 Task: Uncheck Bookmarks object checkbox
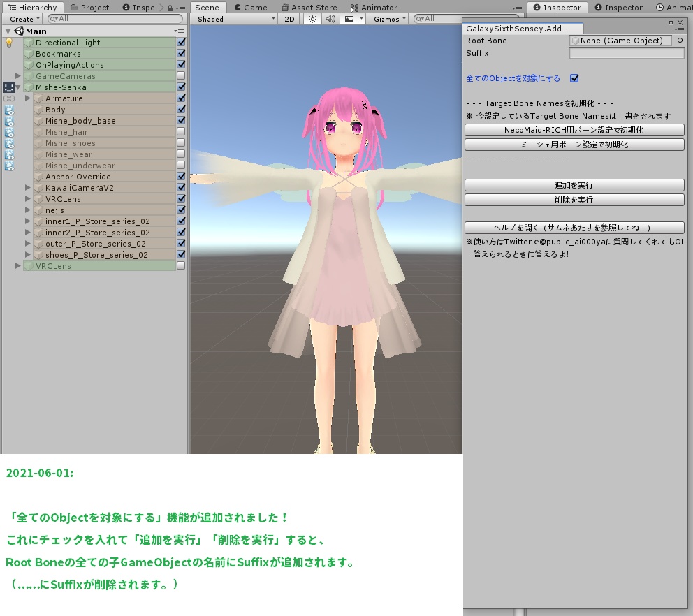coord(181,53)
